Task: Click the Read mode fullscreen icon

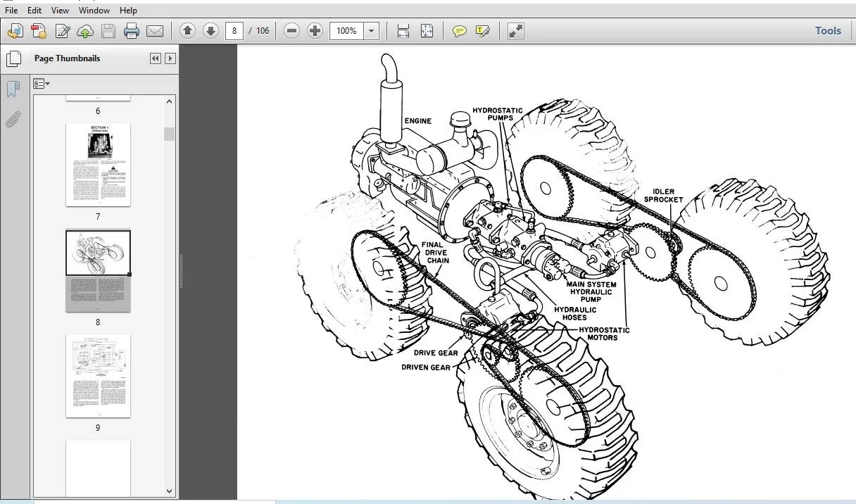Action: coord(516,31)
